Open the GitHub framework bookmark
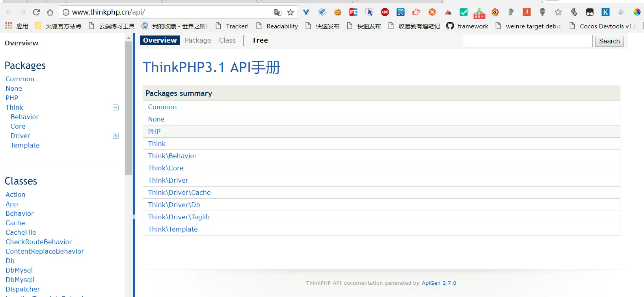The image size is (644, 297). 467,26
